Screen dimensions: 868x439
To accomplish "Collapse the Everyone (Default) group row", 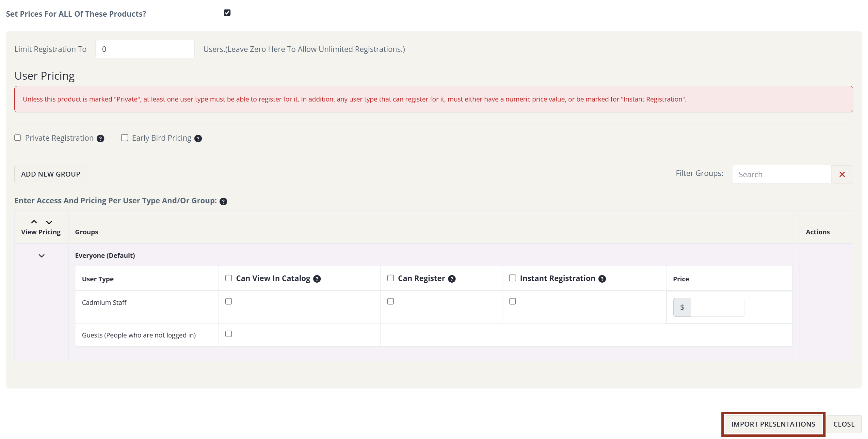I will point(41,256).
